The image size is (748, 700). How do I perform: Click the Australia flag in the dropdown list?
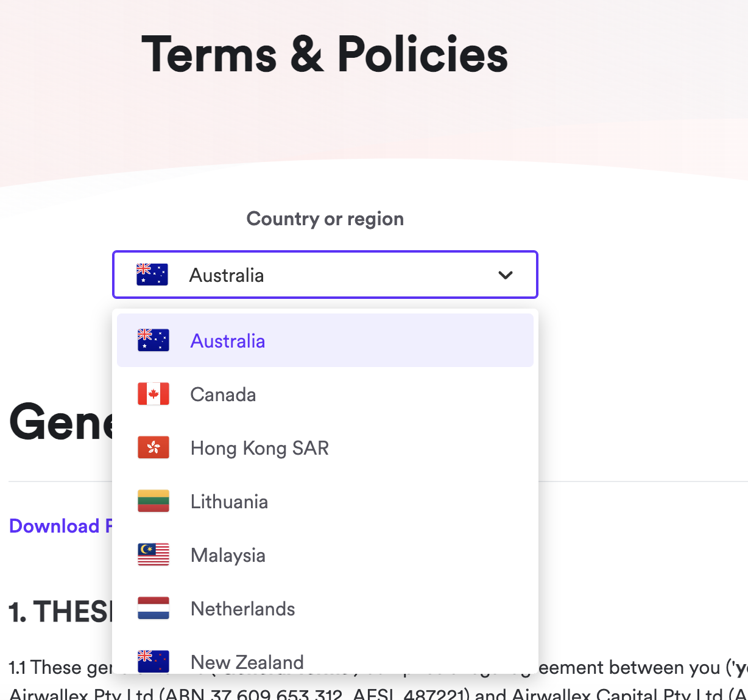[x=153, y=340]
